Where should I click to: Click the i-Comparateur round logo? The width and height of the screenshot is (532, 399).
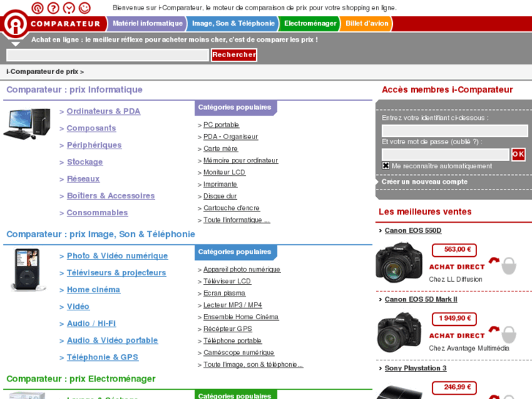click(x=15, y=24)
